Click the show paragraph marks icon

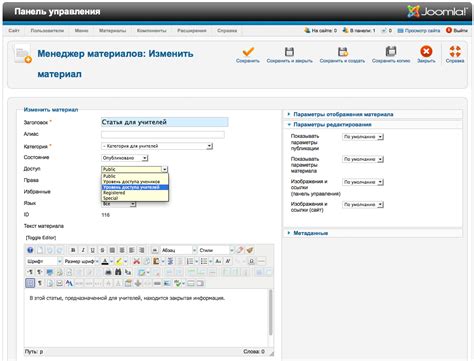[x=40, y=283]
